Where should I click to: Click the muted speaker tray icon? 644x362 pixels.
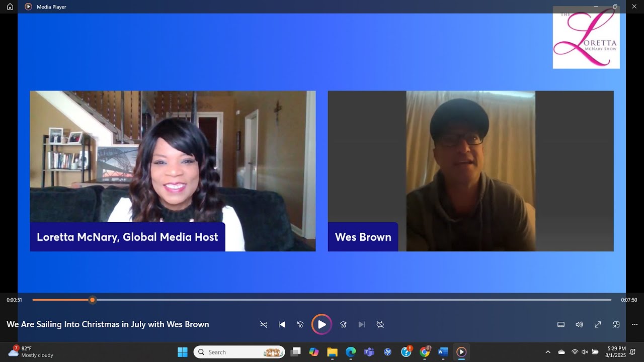click(585, 352)
